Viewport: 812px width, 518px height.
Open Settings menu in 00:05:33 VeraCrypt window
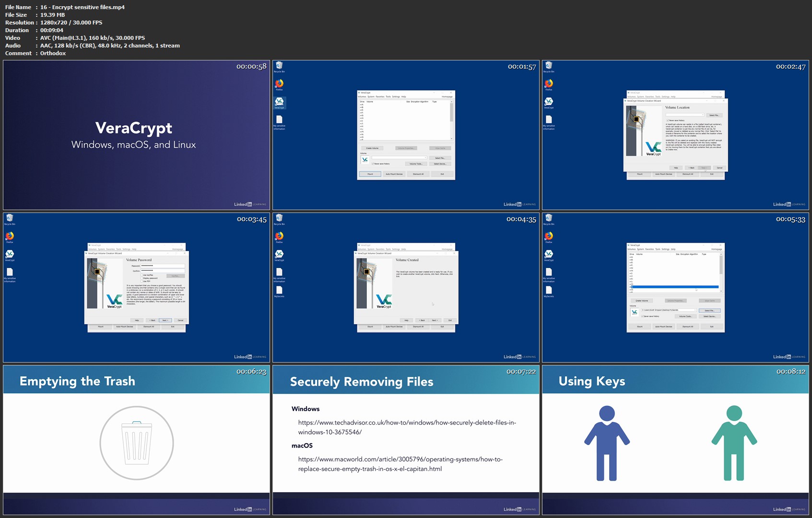[666, 249]
